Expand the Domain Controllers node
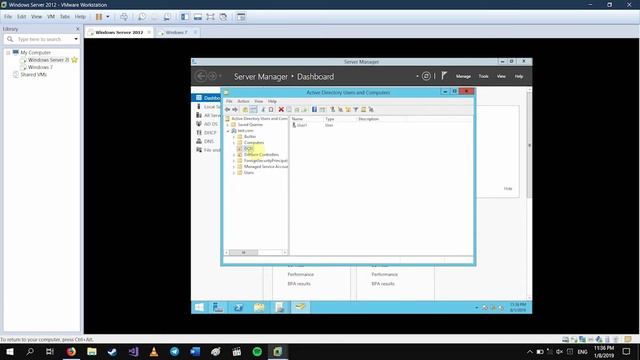Viewport: 640px width, 360px height. pos(234,155)
